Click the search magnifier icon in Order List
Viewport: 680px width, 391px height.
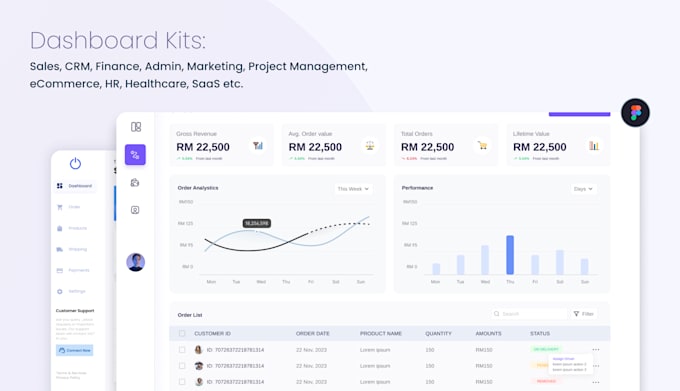tap(497, 313)
